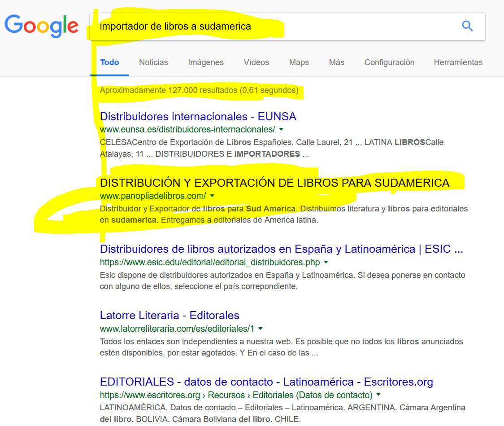Click the Aproximadamente 127.000 resultados text
The image size is (504, 426).
pyautogui.click(x=199, y=90)
